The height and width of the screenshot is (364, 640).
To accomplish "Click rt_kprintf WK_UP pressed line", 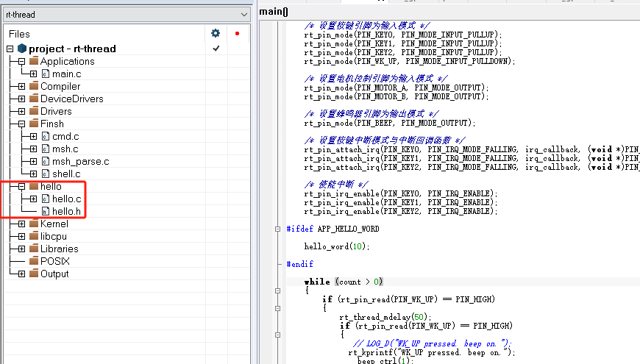I will [432, 352].
